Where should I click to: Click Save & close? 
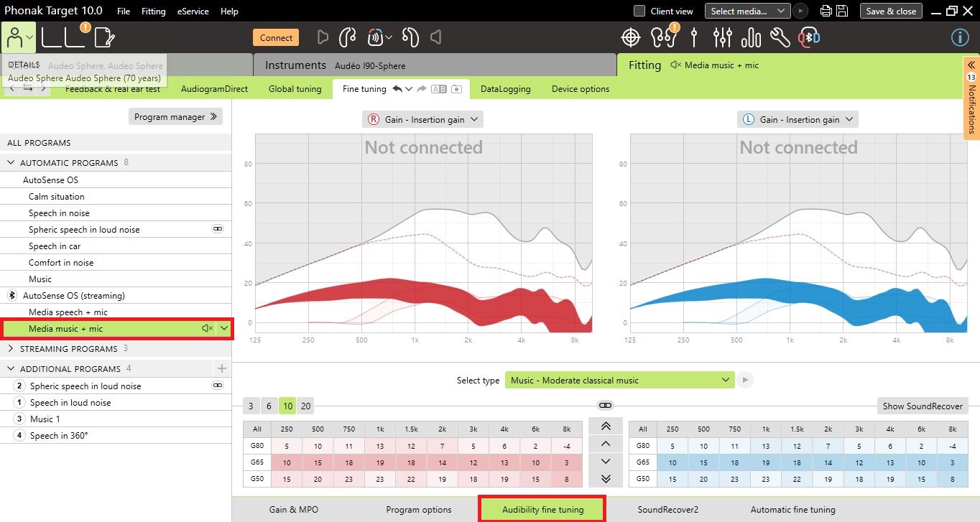[x=891, y=11]
